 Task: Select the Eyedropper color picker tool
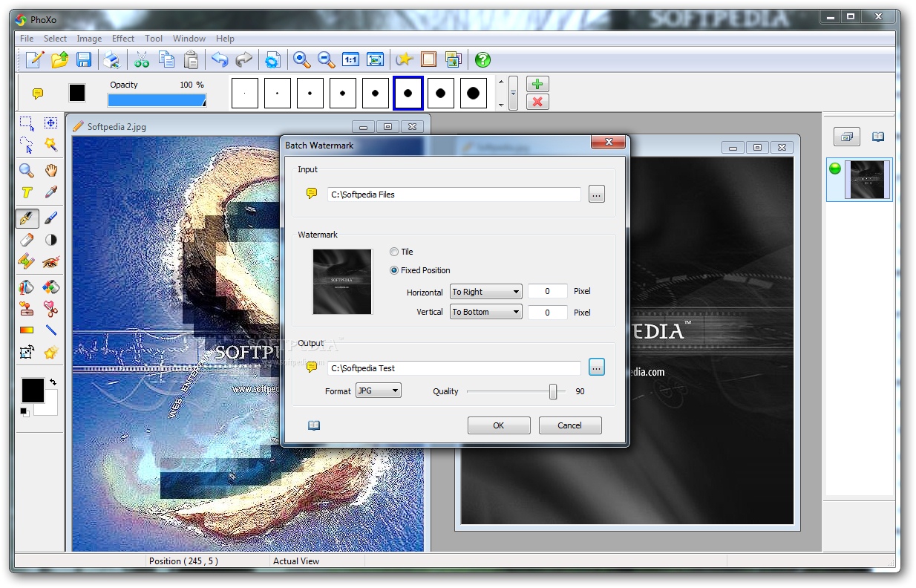[50, 192]
